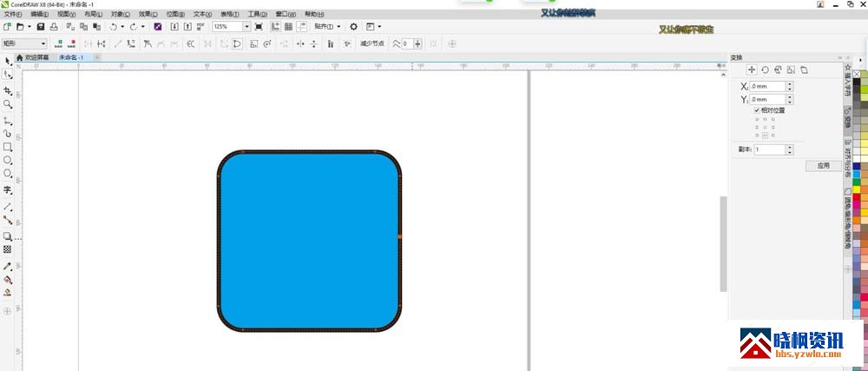Select the Text tool
868x371 pixels.
(7, 190)
